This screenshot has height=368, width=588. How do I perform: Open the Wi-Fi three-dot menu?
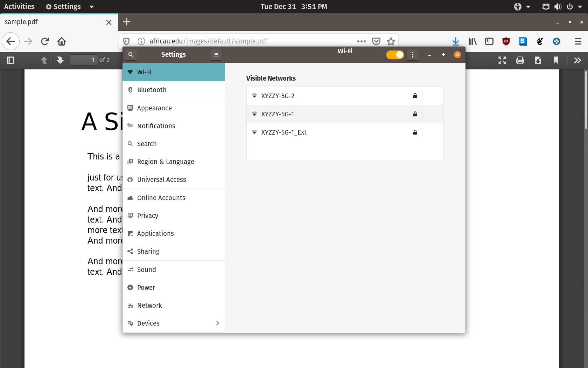tap(412, 55)
